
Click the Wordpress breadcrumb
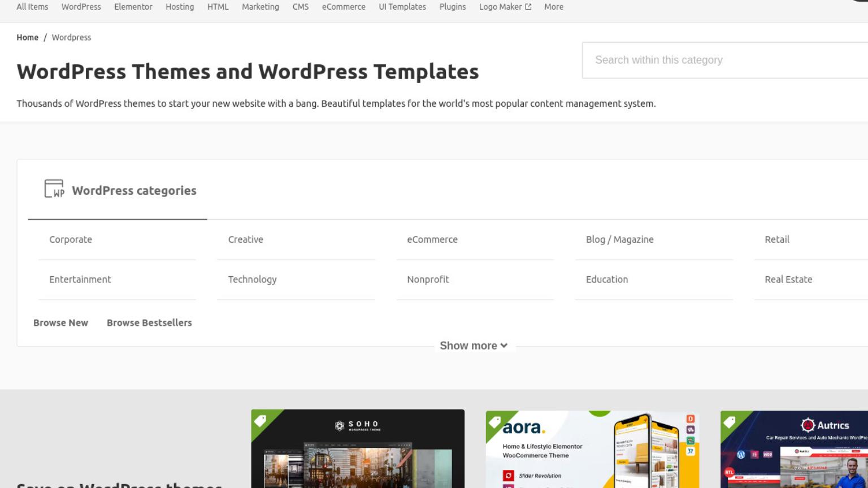pos(71,37)
